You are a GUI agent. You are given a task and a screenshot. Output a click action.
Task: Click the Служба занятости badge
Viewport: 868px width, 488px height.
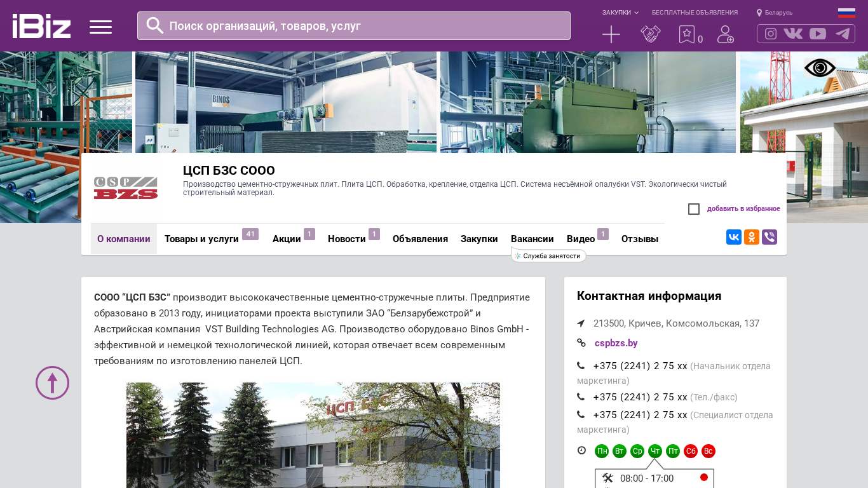(548, 255)
